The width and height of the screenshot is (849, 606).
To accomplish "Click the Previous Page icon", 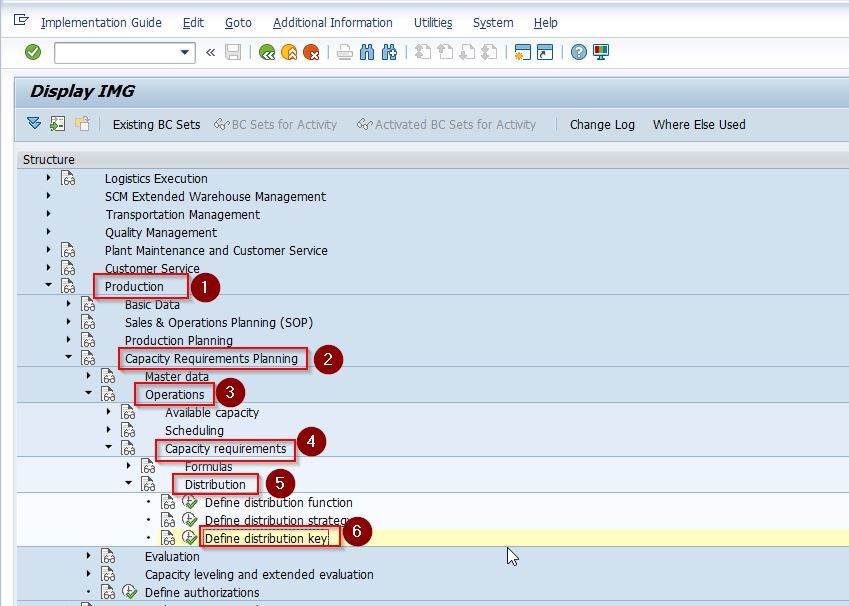I will [445, 53].
